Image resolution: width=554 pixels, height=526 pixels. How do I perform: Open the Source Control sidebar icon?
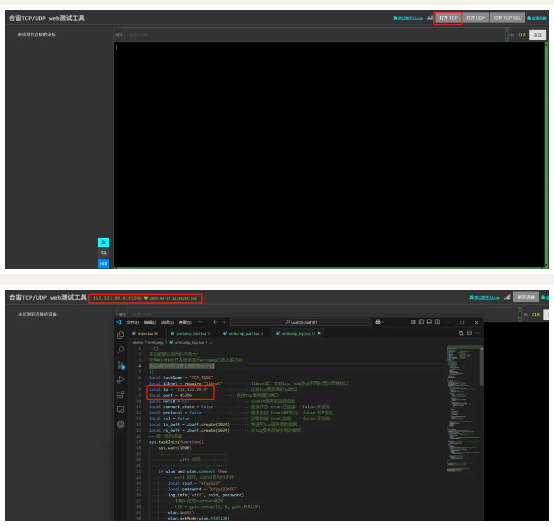click(x=120, y=365)
